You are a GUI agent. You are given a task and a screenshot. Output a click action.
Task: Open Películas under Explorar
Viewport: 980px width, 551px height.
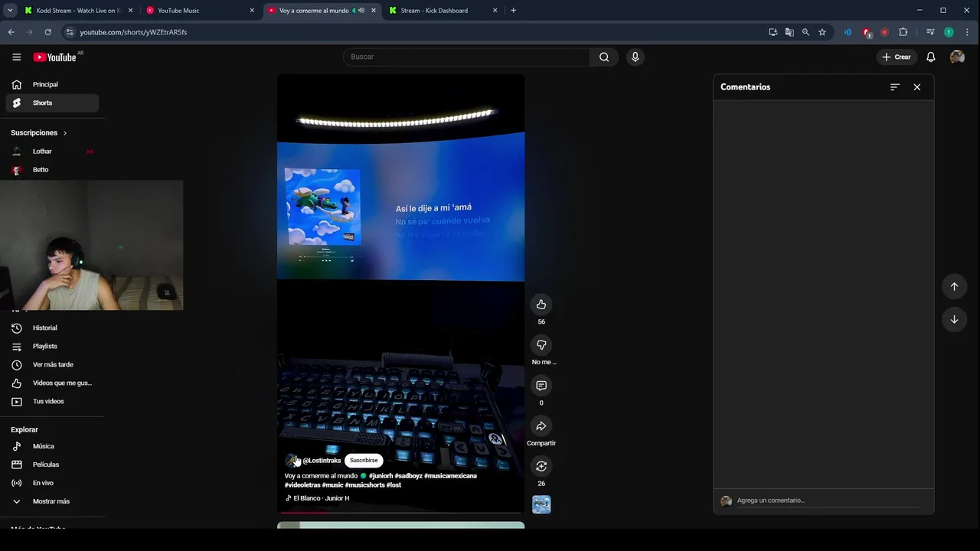coord(52,465)
